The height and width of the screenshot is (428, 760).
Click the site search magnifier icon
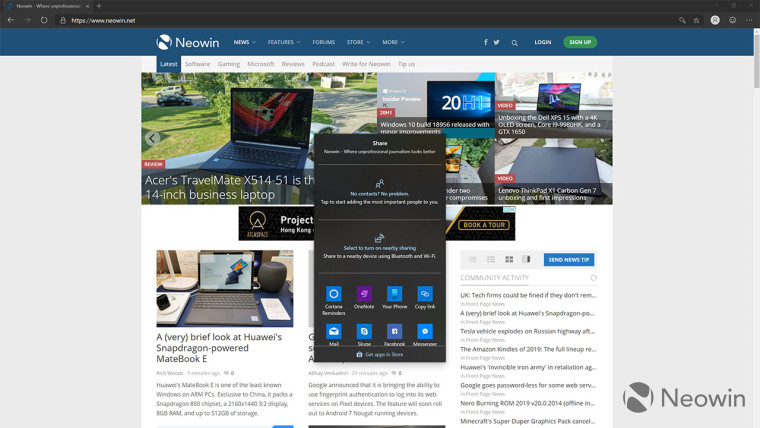tap(514, 43)
